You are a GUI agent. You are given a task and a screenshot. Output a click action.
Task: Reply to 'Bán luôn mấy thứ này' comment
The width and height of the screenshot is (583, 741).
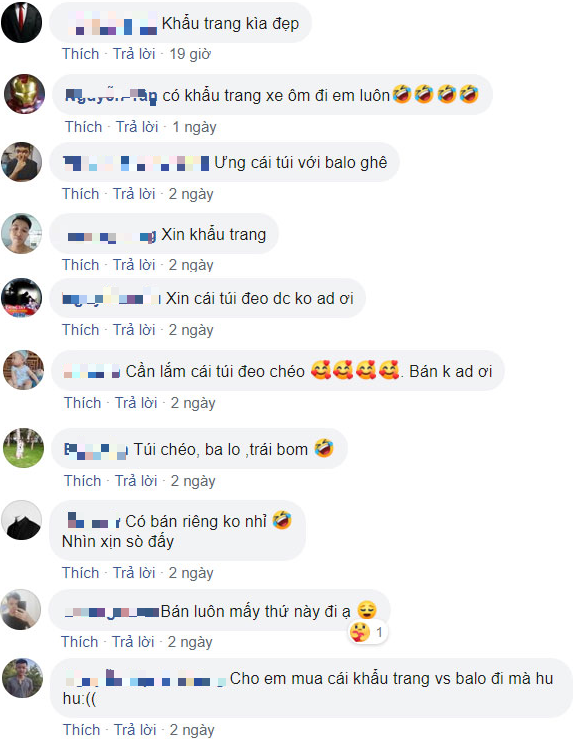pyautogui.click(x=133, y=642)
